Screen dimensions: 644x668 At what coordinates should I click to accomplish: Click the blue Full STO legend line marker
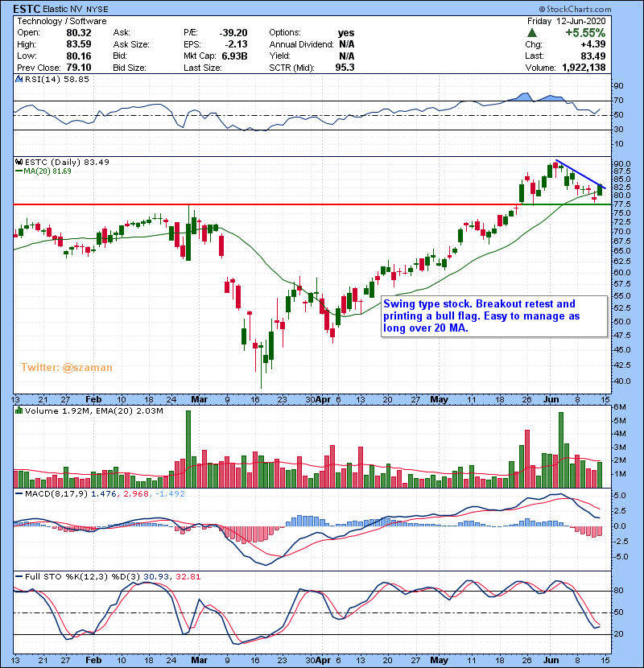[x=19, y=577]
